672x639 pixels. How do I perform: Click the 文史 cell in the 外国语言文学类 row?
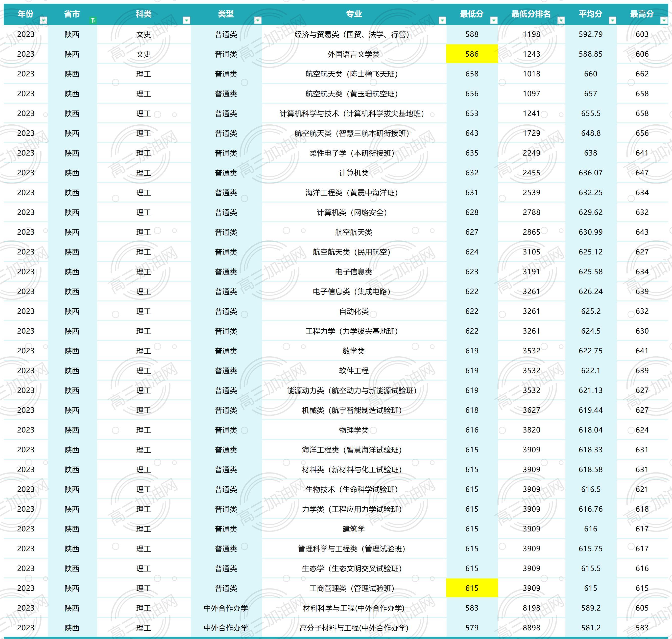144,54
